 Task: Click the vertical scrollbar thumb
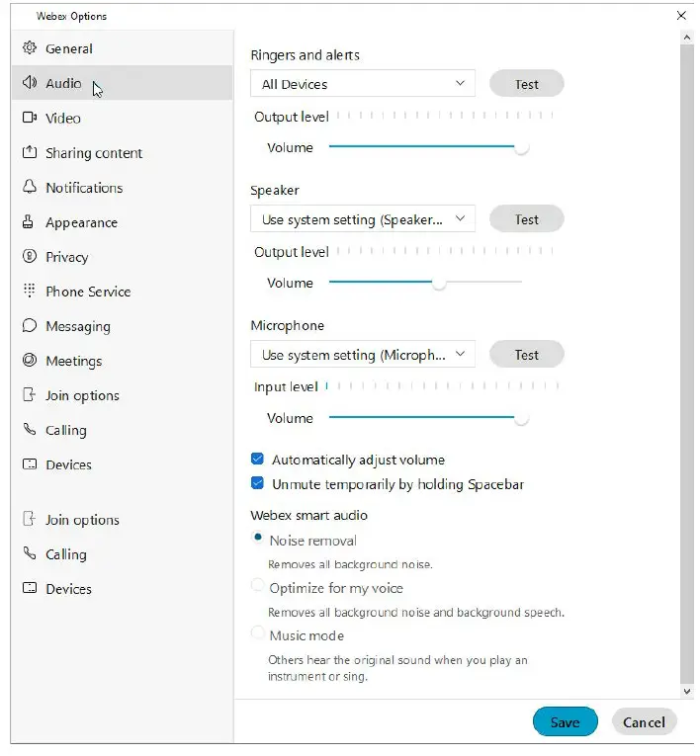tap(687, 364)
